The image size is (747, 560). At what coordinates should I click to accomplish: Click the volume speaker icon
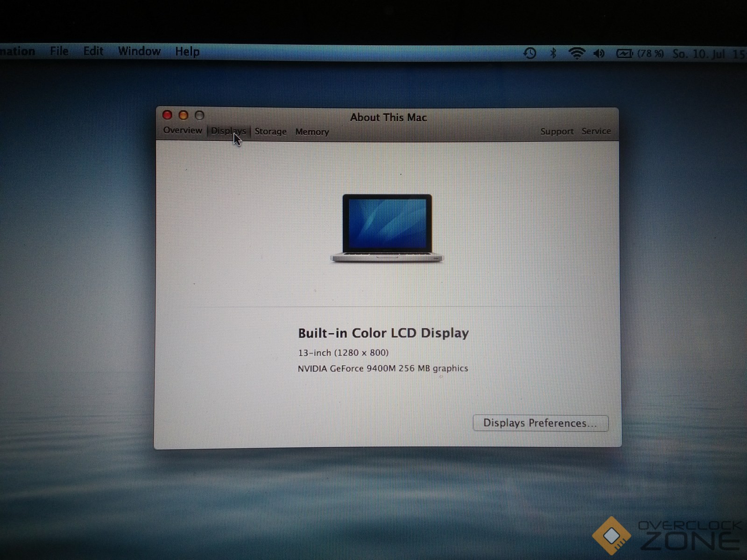(x=599, y=54)
